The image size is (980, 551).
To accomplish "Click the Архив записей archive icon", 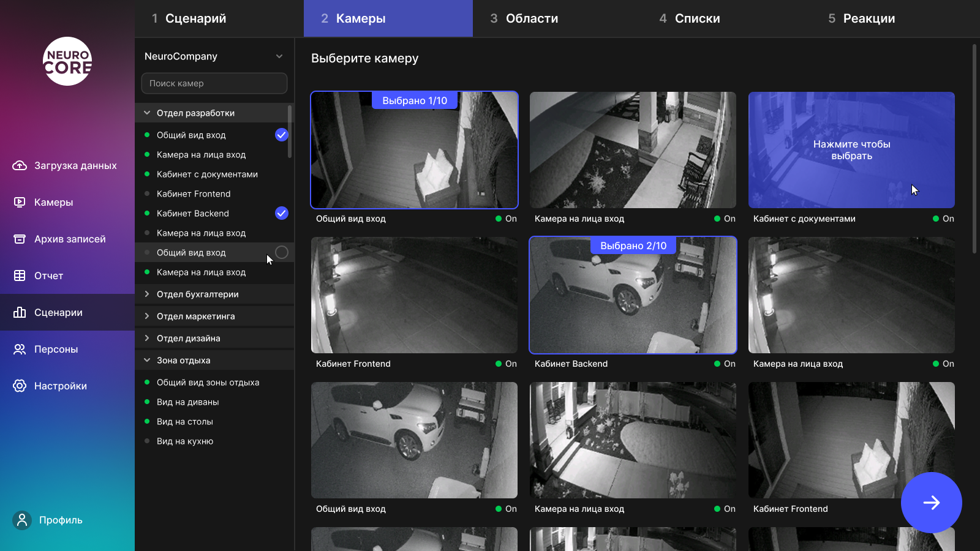I will pos(20,239).
